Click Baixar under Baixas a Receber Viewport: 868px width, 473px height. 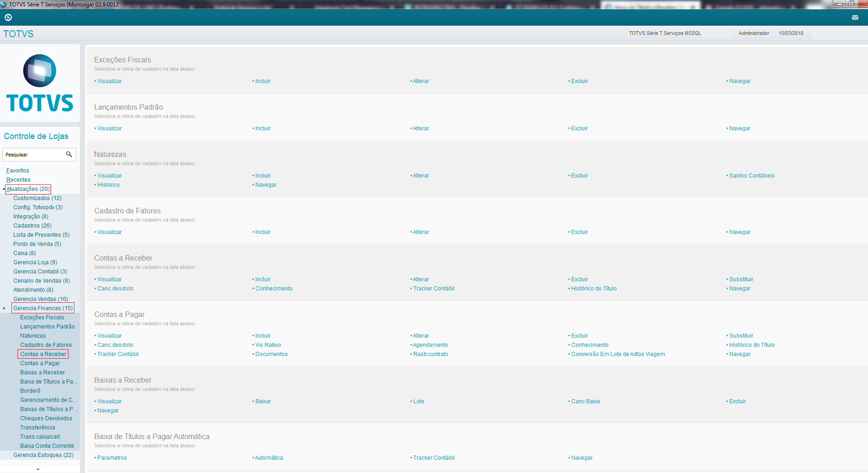pyautogui.click(x=263, y=401)
